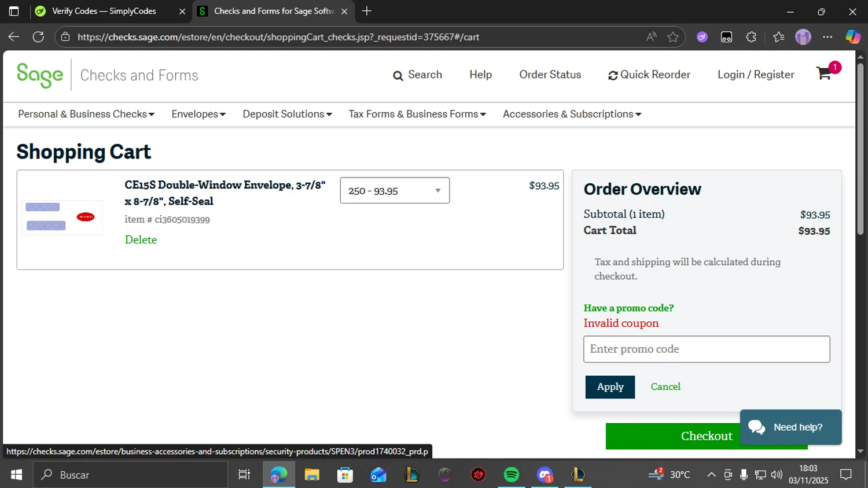Open a new browser tab
The height and width of the screenshot is (488, 868).
pyautogui.click(x=366, y=11)
